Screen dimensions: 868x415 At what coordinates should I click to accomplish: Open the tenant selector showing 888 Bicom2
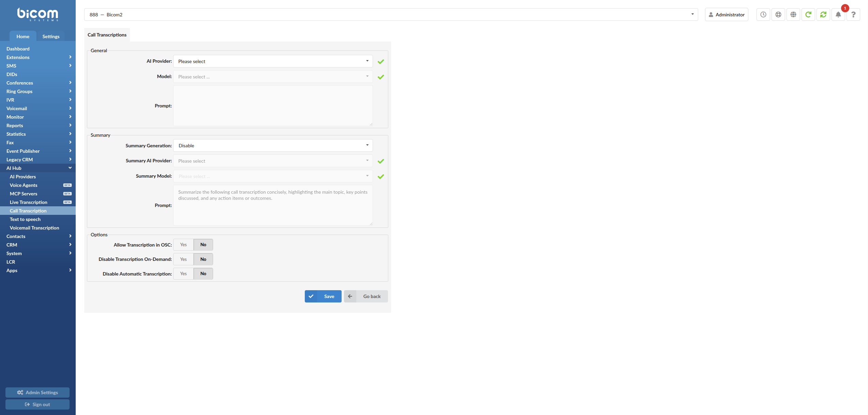coord(391,15)
